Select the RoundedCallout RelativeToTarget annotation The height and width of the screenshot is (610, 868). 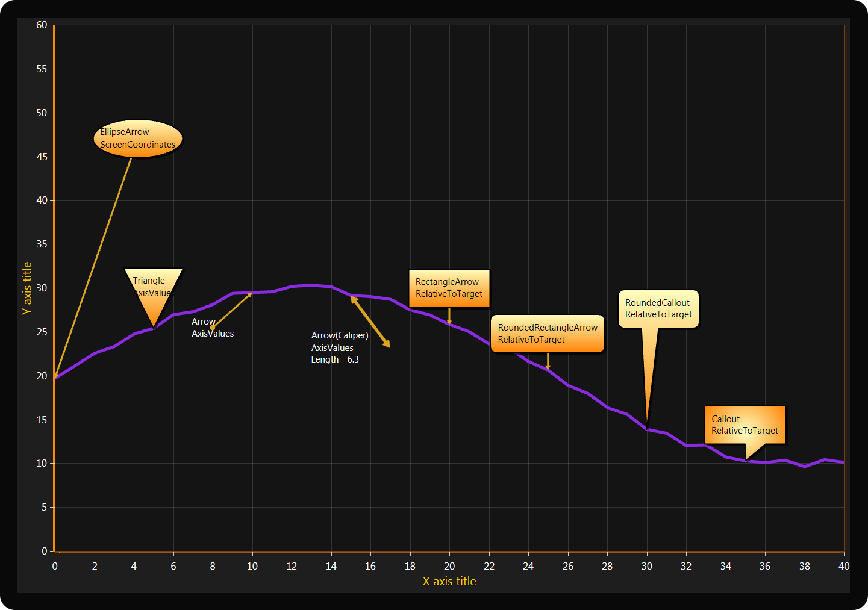pos(658,309)
